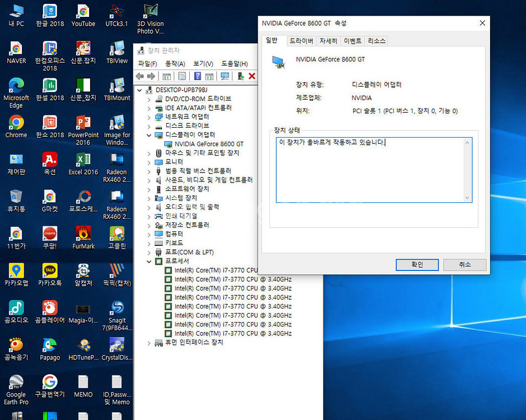Select the 휴지통 recycle bin icon
The height and width of the screenshot is (420, 526).
click(x=16, y=200)
